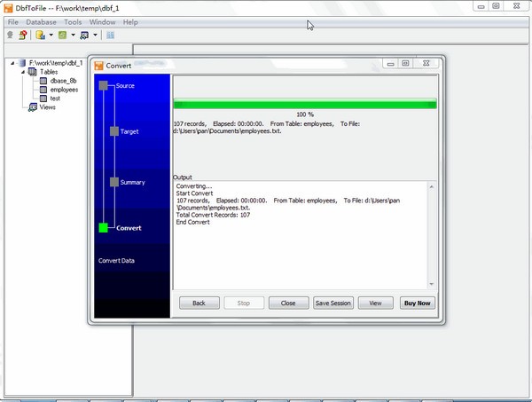Click the first connect icon in toolbar
The image size is (532, 402).
11,35
